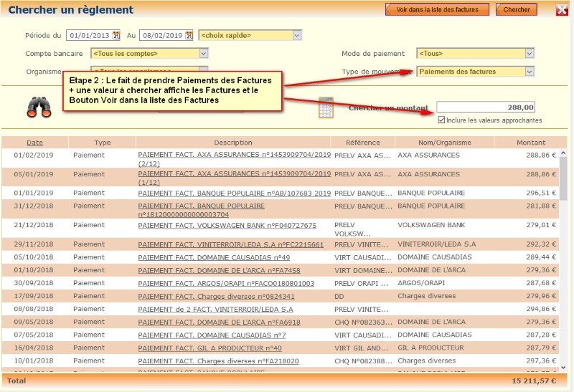Click the total amount 15 211,57 €
Image resolution: width=574 pixels, height=392 pixels.
(x=534, y=381)
